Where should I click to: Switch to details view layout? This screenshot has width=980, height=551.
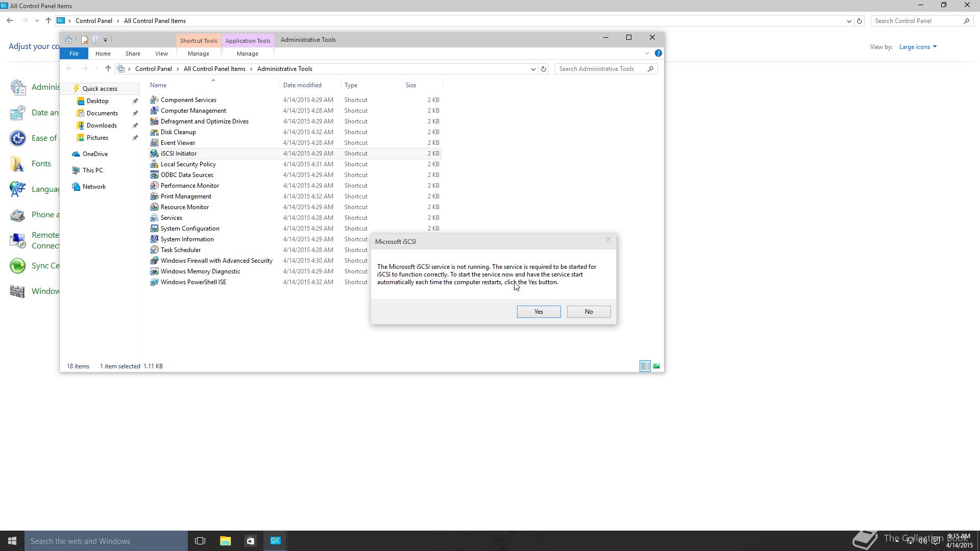[x=645, y=366]
